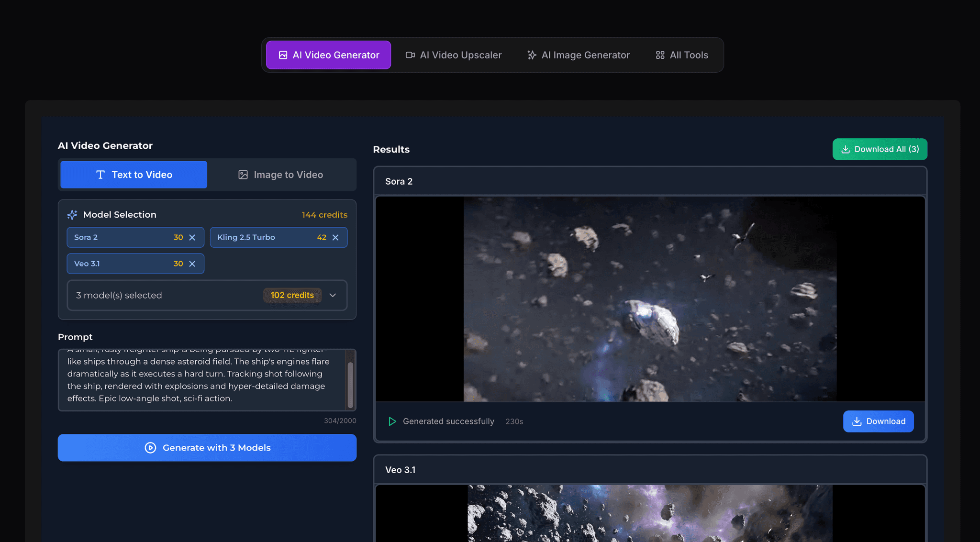Screen dimensions: 980x542
Task: Select the AI Video Generator icon
Action: [283, 55]
